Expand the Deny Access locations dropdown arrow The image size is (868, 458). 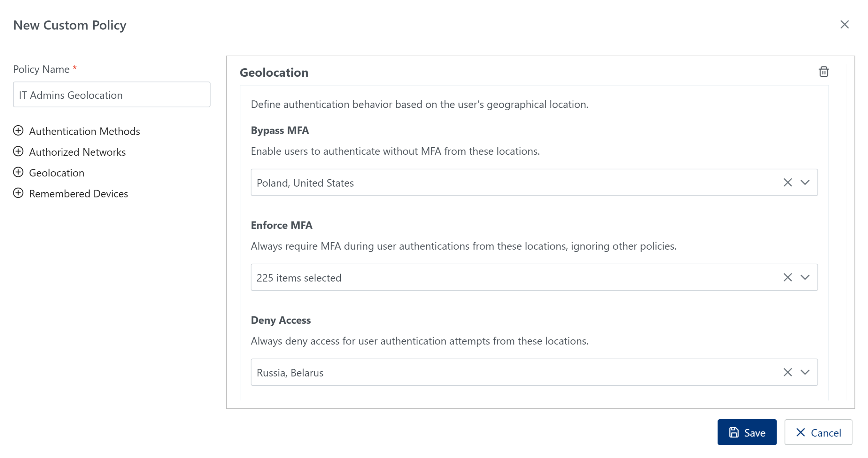tap(805, 373)
